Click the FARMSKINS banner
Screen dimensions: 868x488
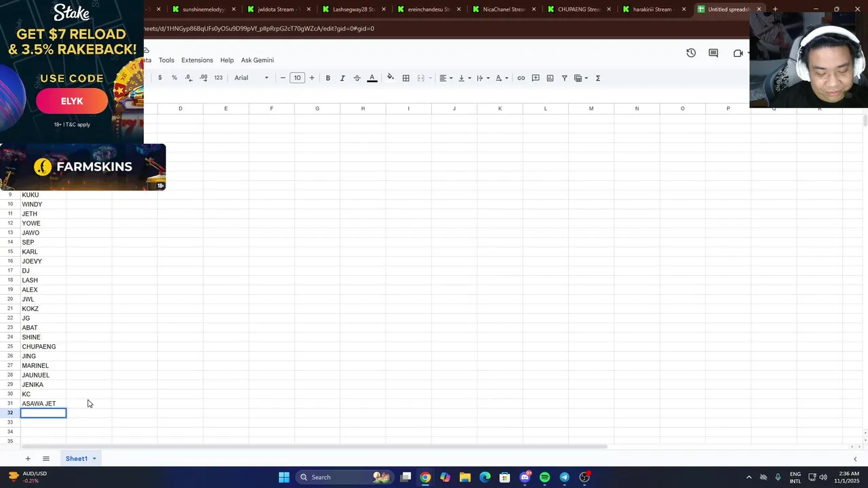tap(83, 167)
